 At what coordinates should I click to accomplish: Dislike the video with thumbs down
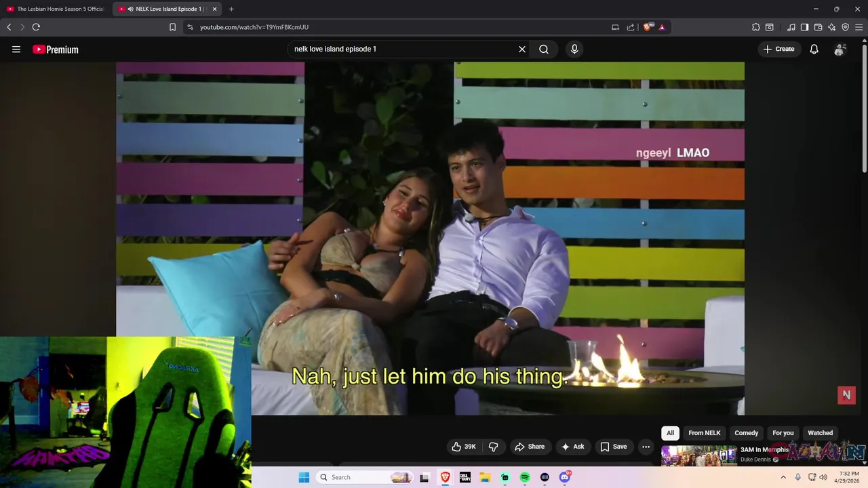coord(493,447)
